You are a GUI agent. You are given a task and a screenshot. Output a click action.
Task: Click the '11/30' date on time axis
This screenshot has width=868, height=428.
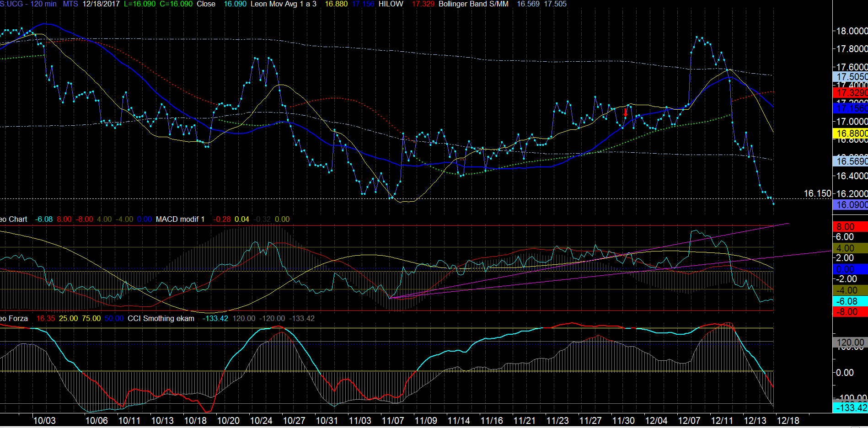[623, 421]
